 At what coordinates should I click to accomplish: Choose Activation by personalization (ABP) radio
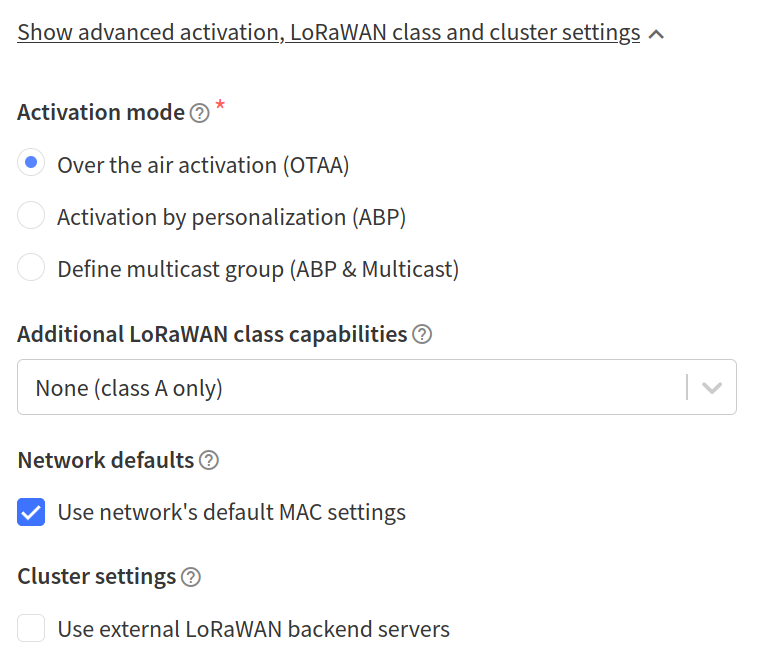(x=31, y=215)
